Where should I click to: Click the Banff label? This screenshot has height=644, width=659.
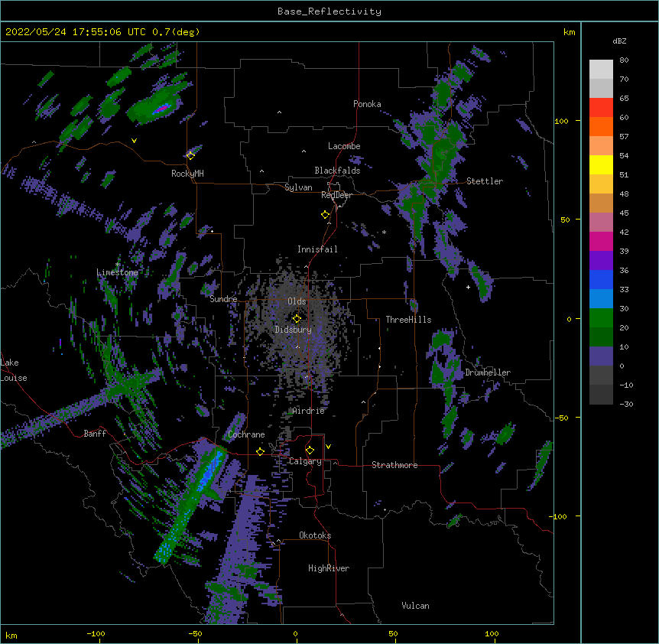click(x=95, y=434)
